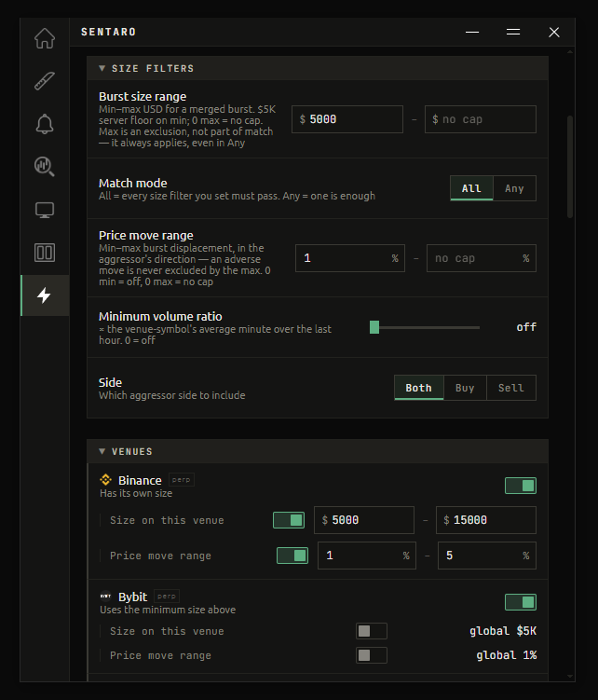
Task: Minimize the Sentaro window
Action: (472, 32)
